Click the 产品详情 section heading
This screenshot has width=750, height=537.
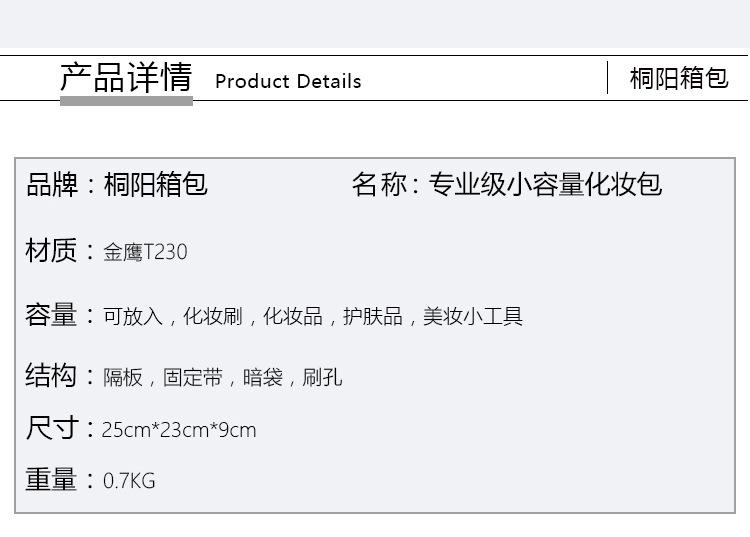coord(126,78)
